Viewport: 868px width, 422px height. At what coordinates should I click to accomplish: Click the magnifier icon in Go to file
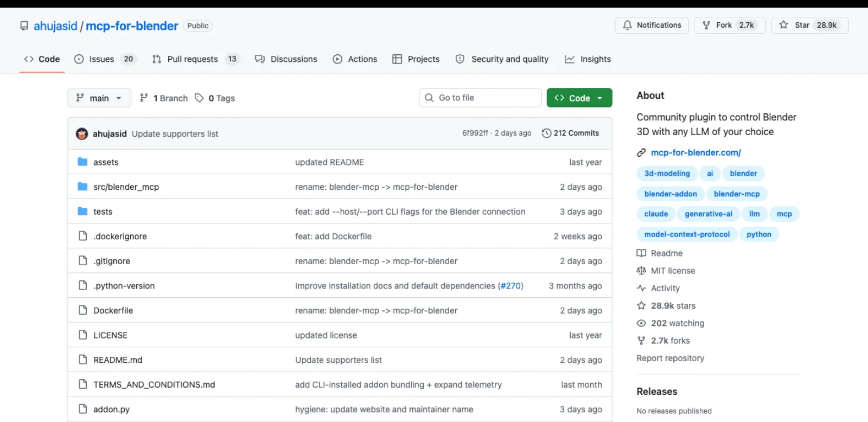[429, 98]
